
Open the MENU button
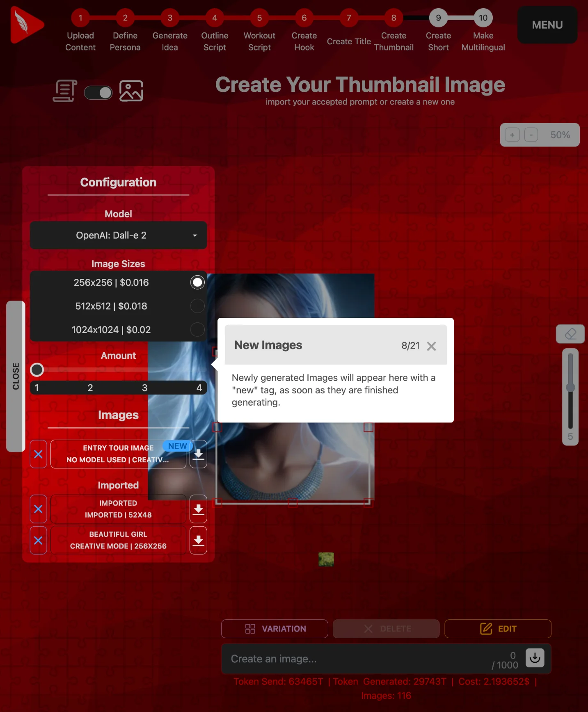click(x=547, y=25)
